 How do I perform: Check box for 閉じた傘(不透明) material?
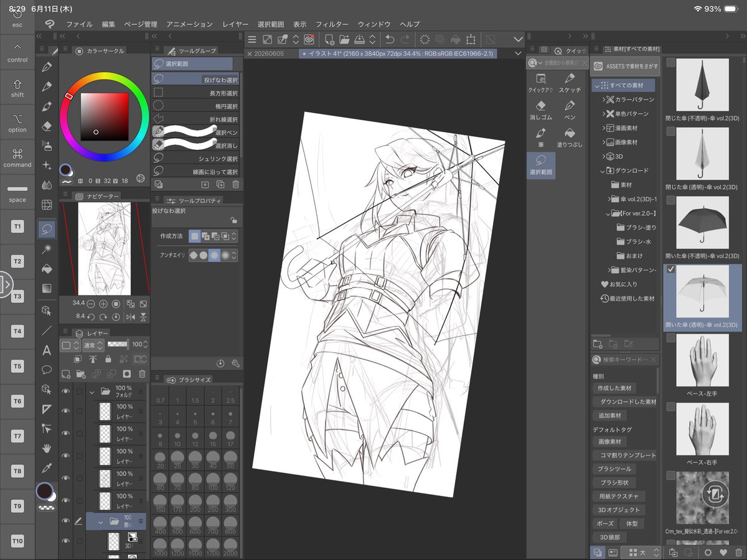[671, 62]
